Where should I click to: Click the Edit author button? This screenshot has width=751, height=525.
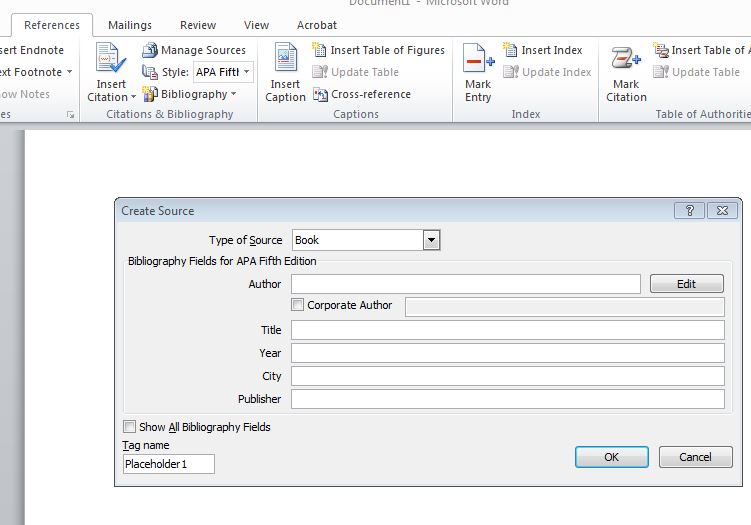click(686, 284)
